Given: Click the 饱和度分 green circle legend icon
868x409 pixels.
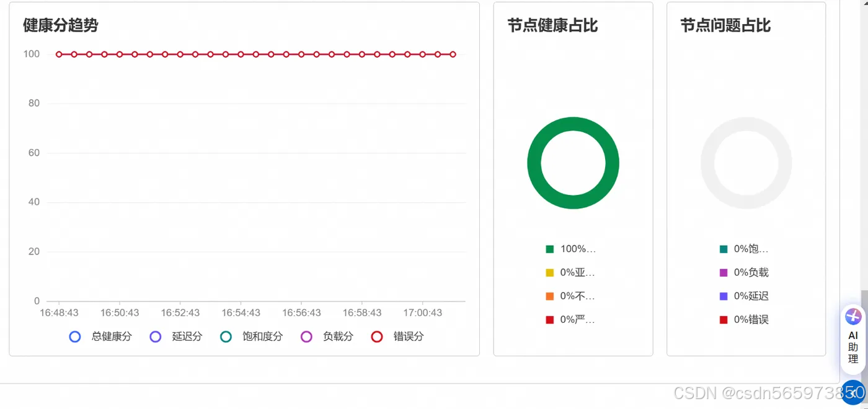Looking at the screenshot, I should click(227, 336).
